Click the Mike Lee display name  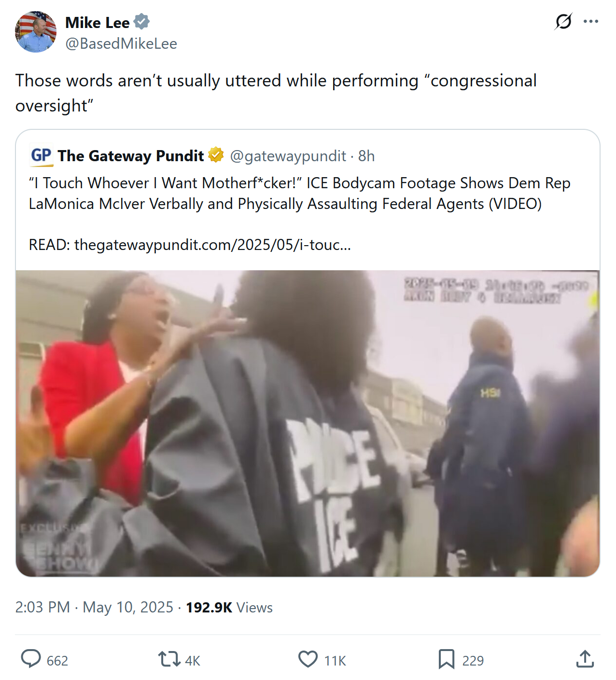click(98, 22)
